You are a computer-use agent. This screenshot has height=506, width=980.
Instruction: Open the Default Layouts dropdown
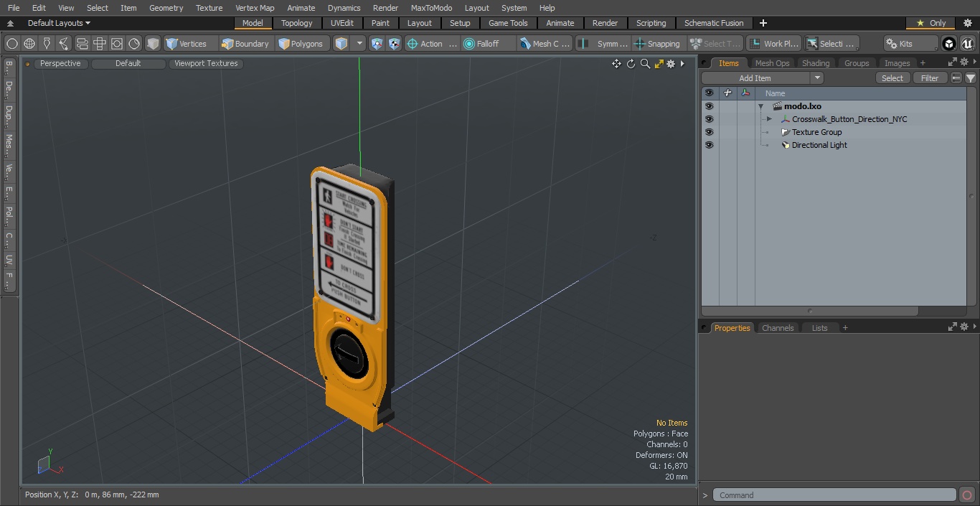[59, 23]
